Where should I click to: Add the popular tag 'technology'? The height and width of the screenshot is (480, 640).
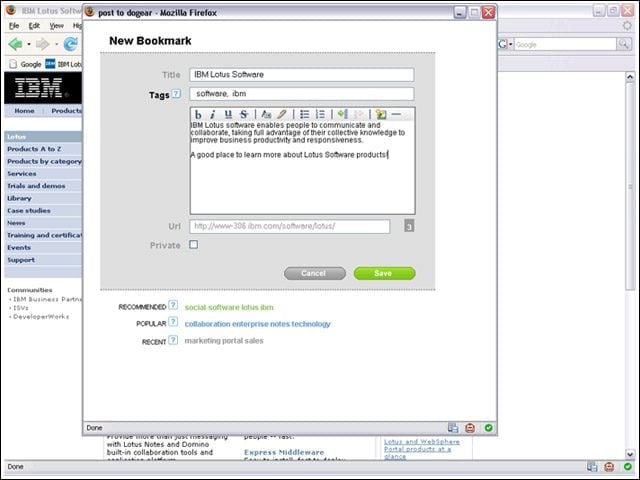coord(311,324)
